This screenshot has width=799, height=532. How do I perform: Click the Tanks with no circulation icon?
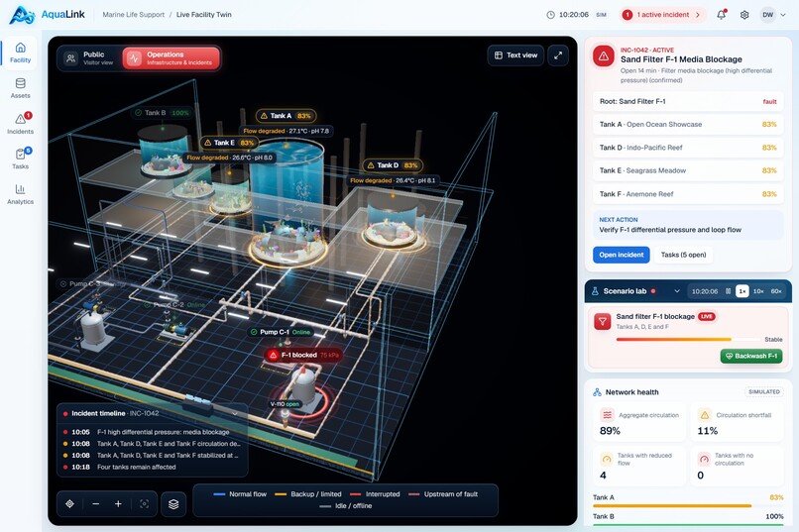tap(704, 459)
